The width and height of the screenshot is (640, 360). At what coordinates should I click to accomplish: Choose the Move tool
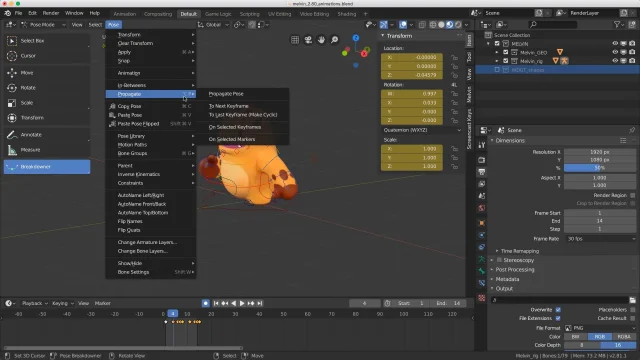pyautogui.click(x=47, y=73)
